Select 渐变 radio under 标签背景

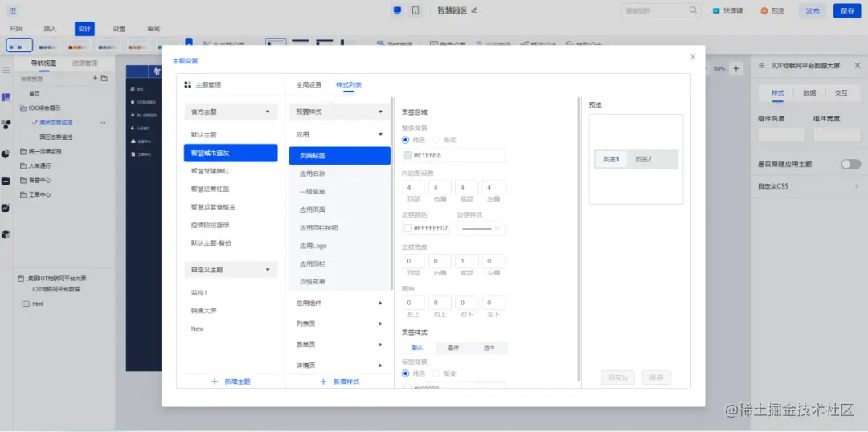tap(436, 373)
